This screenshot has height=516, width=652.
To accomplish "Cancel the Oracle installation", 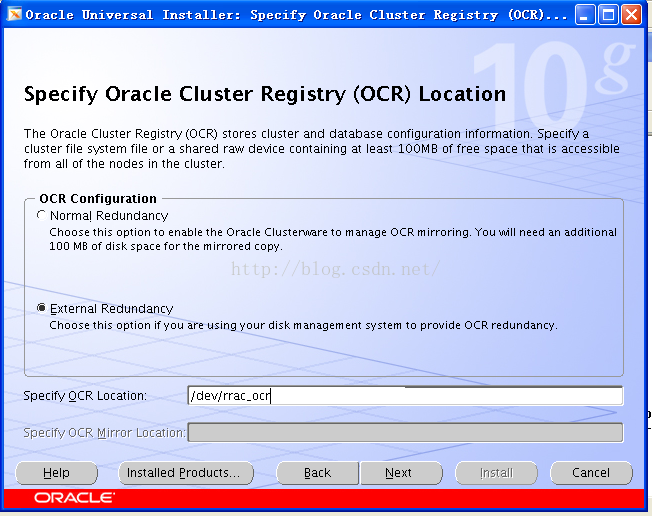I will pyautogui.click(x=591, y=473).
